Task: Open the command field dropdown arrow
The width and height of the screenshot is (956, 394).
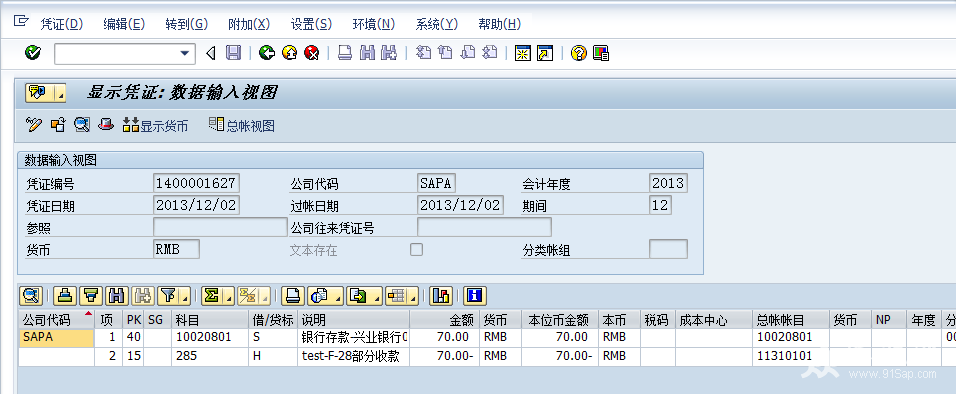Action: click(x=185, y=54)
